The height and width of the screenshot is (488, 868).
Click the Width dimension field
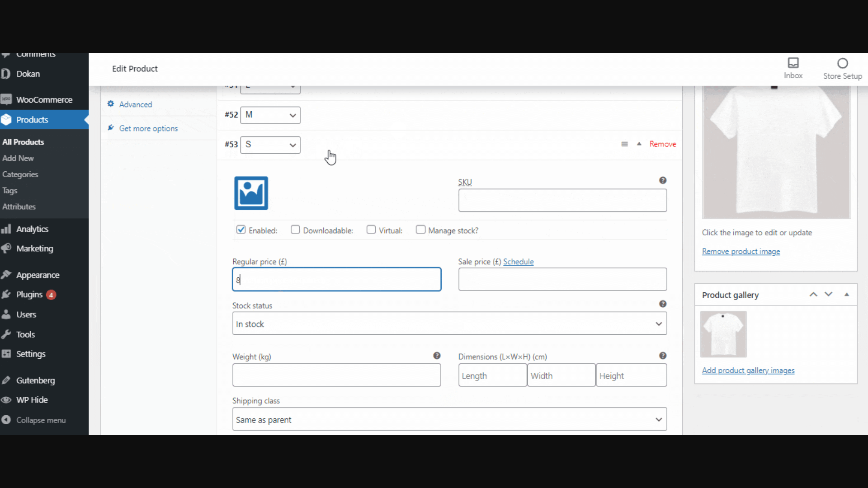coord(561,375)
